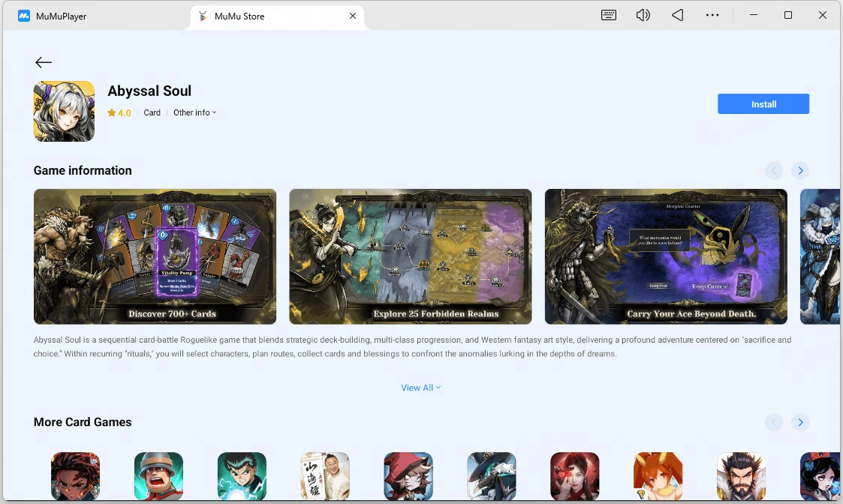Open the Explore 25 Forbidden Realms screenshot
This screenshot has width=843, height=504.
(410, 256)
